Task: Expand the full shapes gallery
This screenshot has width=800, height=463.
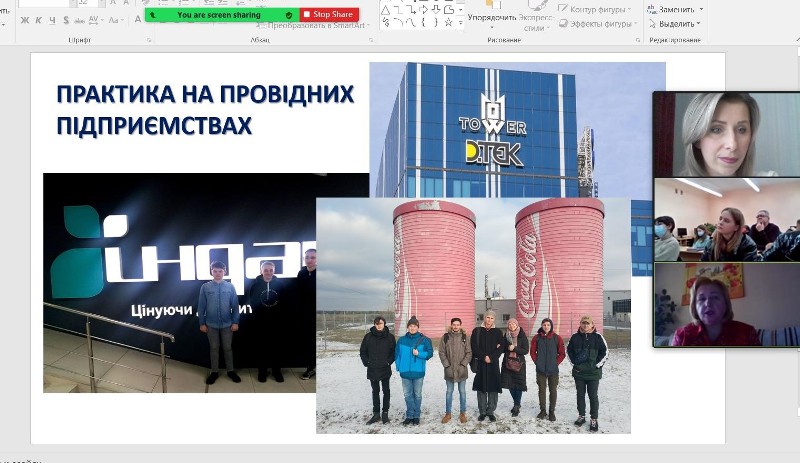Action: point(461,22)
